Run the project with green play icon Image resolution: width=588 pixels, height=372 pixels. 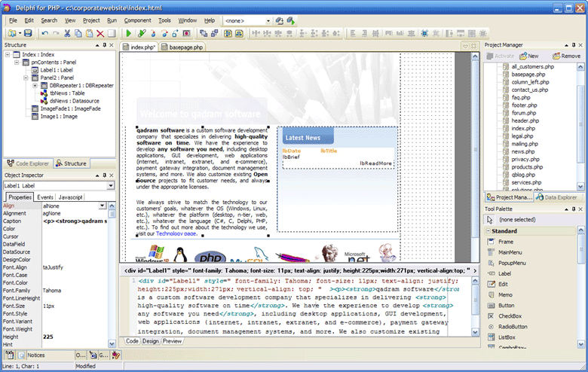129,33
